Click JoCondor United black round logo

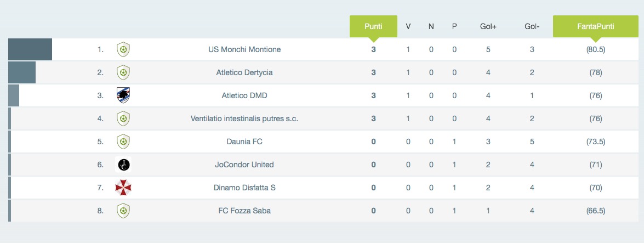coord(124,165)
